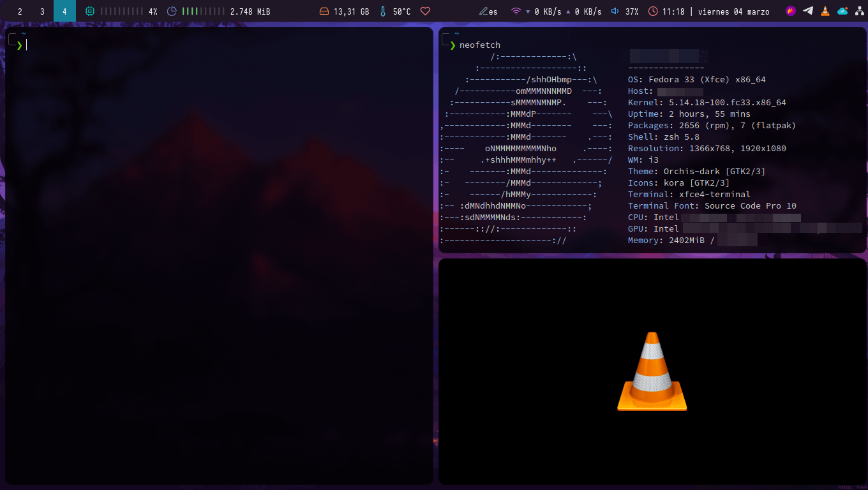Click the 'WM: i3' line

(x=643, y=160)
